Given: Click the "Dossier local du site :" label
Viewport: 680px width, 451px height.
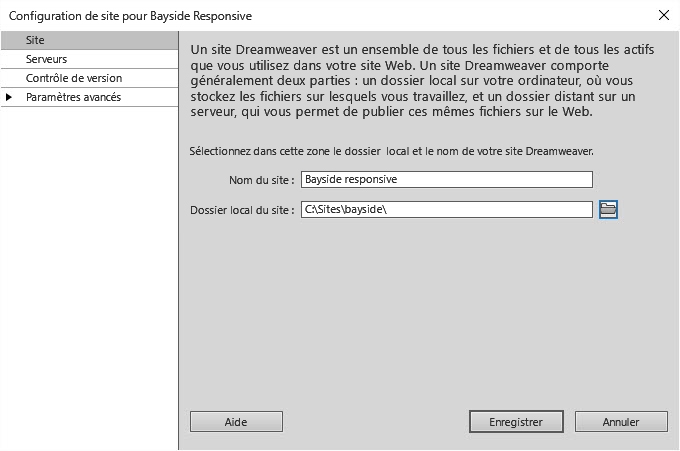Looking at the screenshot, I should tap(242, 210).
